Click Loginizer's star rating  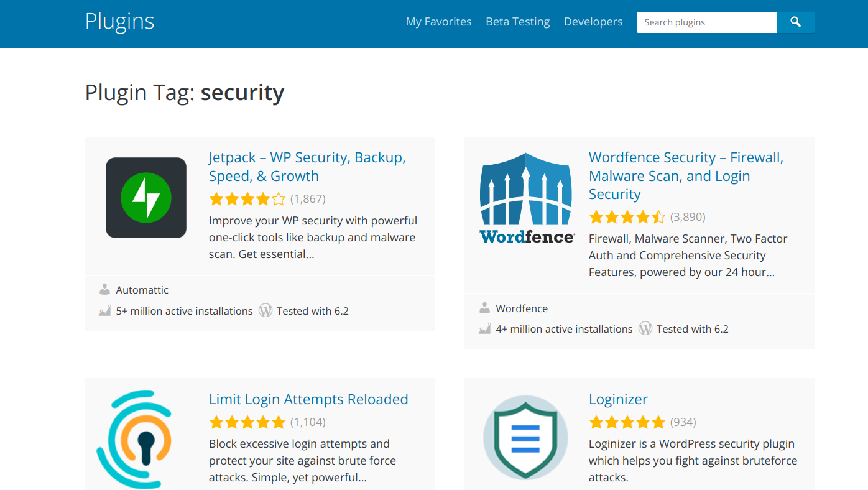tap(627, 422)
